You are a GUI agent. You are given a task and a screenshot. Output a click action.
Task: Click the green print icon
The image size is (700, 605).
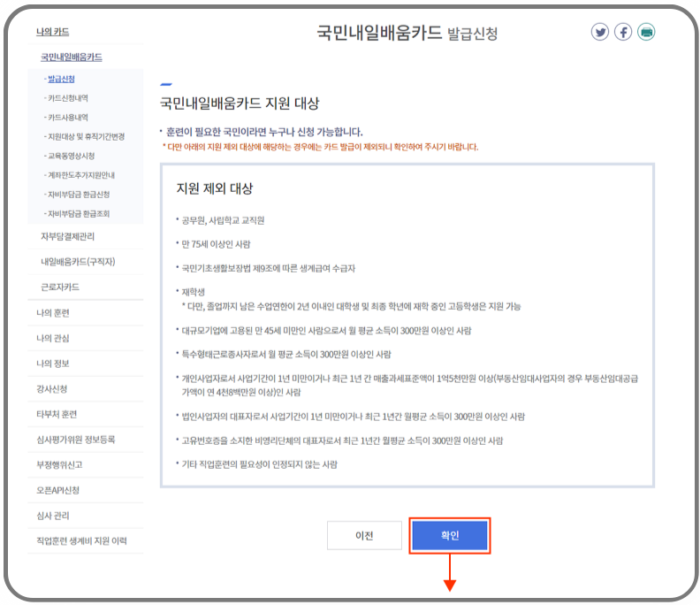[x=646, y=32]
